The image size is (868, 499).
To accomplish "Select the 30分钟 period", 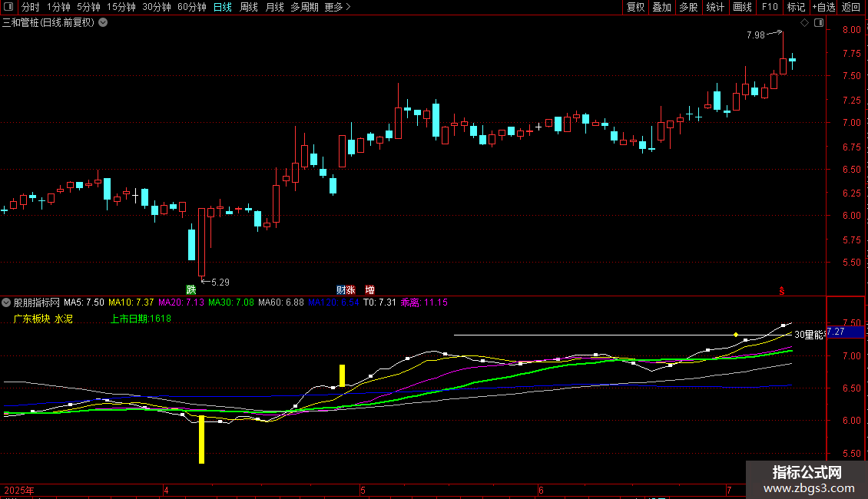I will coord(157,7).
